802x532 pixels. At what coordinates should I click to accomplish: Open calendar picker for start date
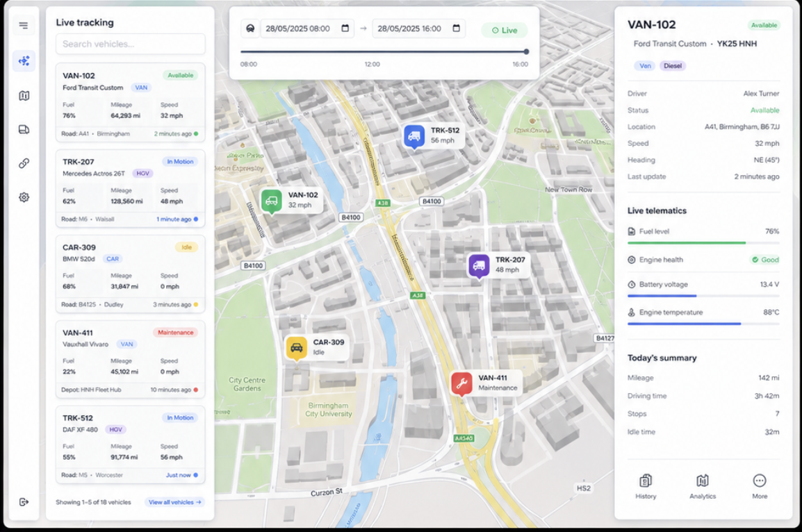pyautogui.click(x=345, y=28)
